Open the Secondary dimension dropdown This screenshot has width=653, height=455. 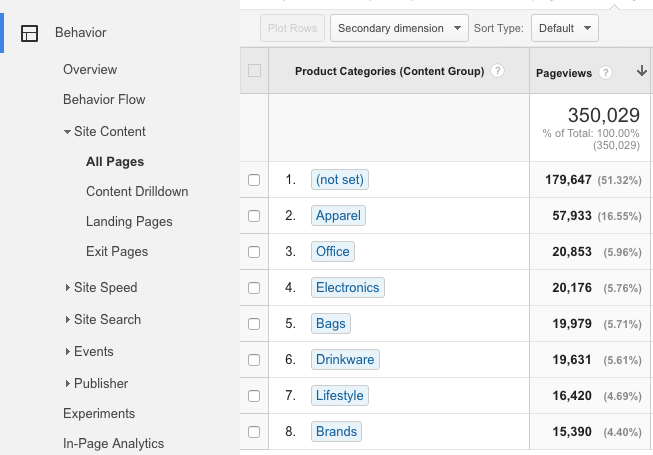coord(399,28)
